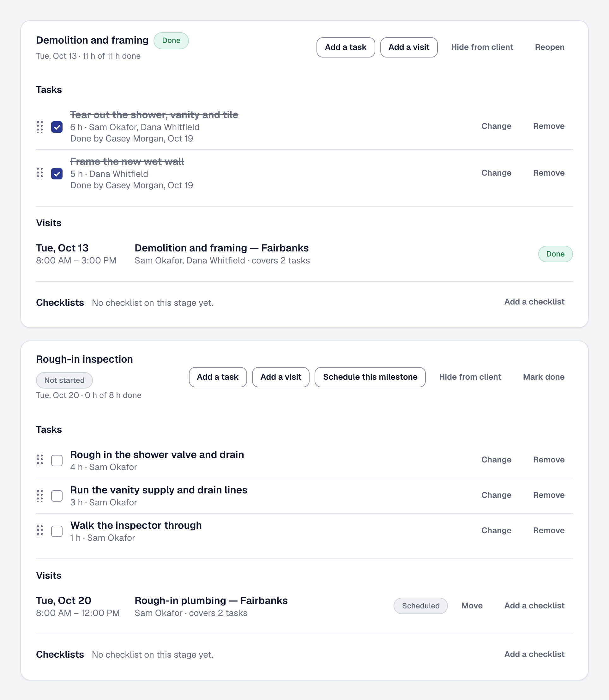Remove the Frame the new wet wall task
Image resolution: width=609 pixels, height=700 pixels.
(x=548, y=173)
